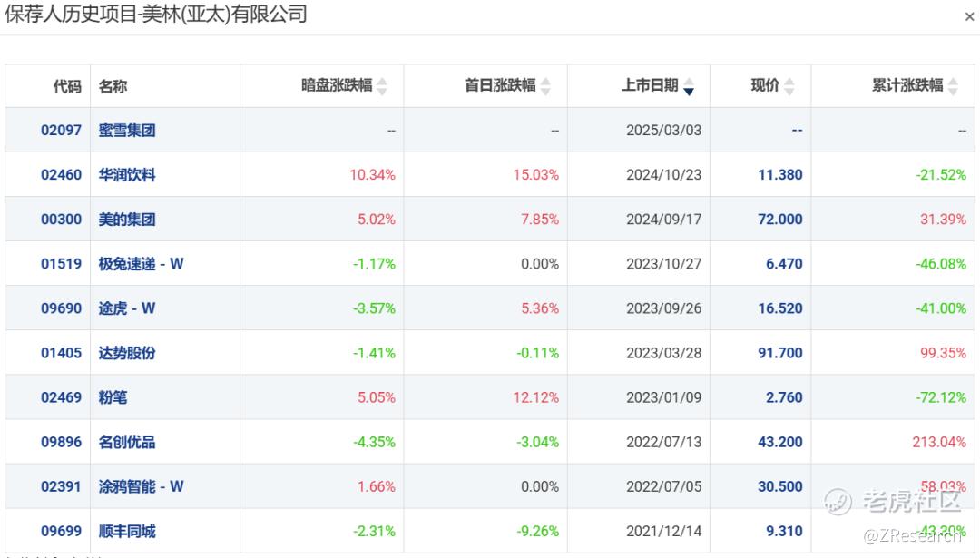Image resolution: width=980 pixels, height=558 pixels.
Task: Open stock code 09699
Action: (62, 531)
